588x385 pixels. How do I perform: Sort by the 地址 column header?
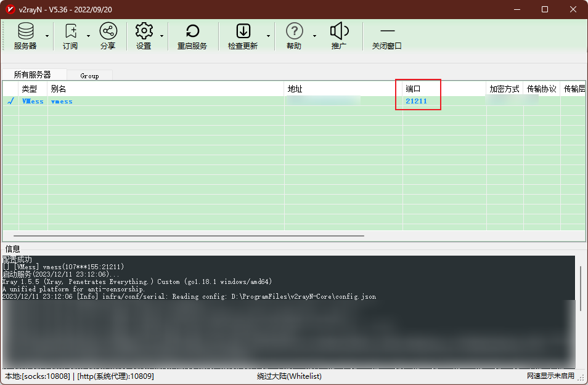pyautogui.click(x=343, y=89)
